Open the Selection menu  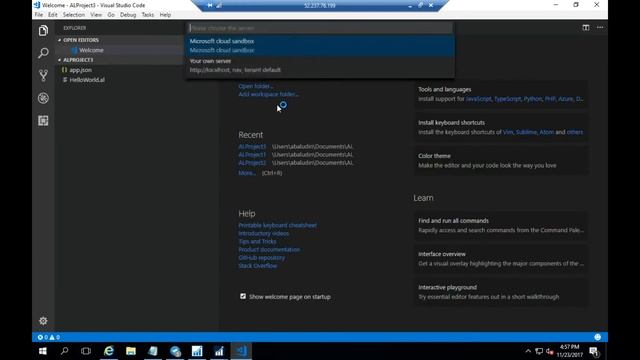click(73, 15)
